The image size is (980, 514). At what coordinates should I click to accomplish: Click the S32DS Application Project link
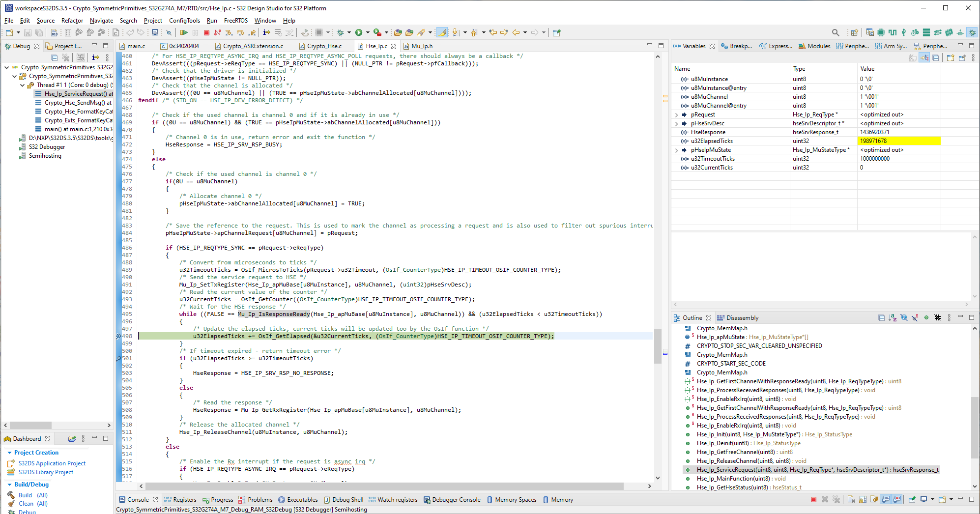point(52,463)
